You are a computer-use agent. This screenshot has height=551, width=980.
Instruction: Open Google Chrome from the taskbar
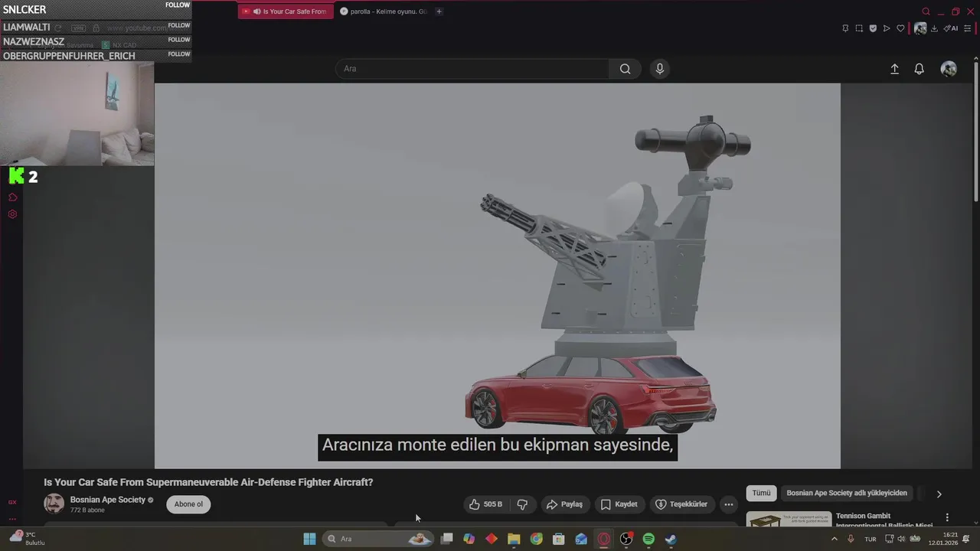coord(536,539)
